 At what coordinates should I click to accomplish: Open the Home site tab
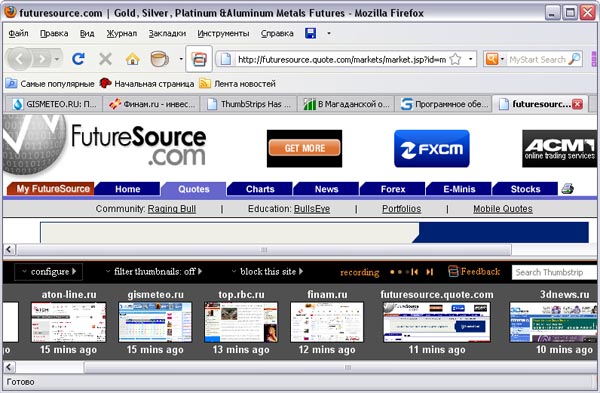click(x=127, y=189)
